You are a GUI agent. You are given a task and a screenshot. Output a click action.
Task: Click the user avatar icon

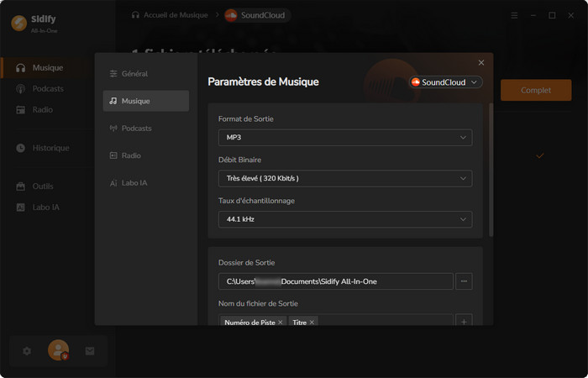[59, 350]
